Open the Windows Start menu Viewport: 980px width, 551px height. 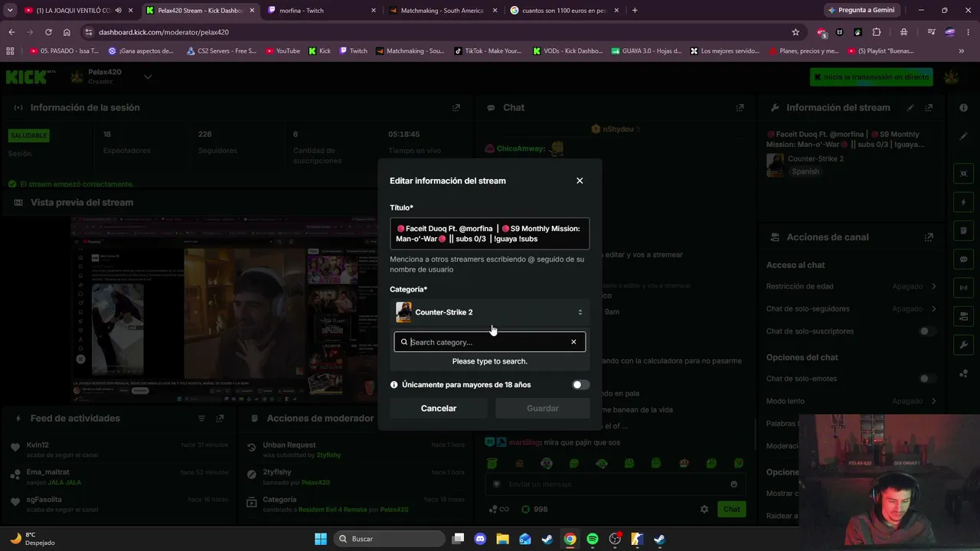[x=321, y=539]
